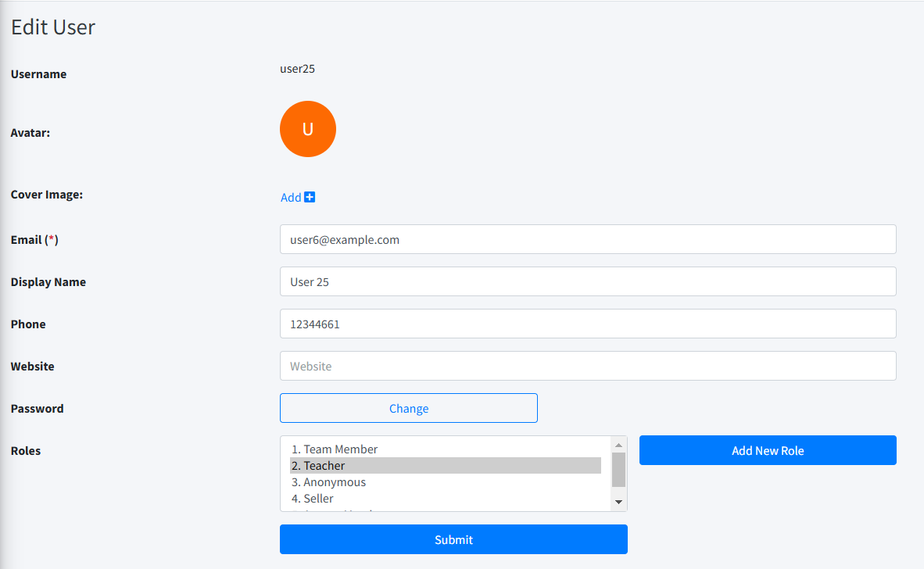Viewport: 924px width, 569px height.
Task: Click the Roles list scroll-up arrow
Action: (x=618, y=445)
